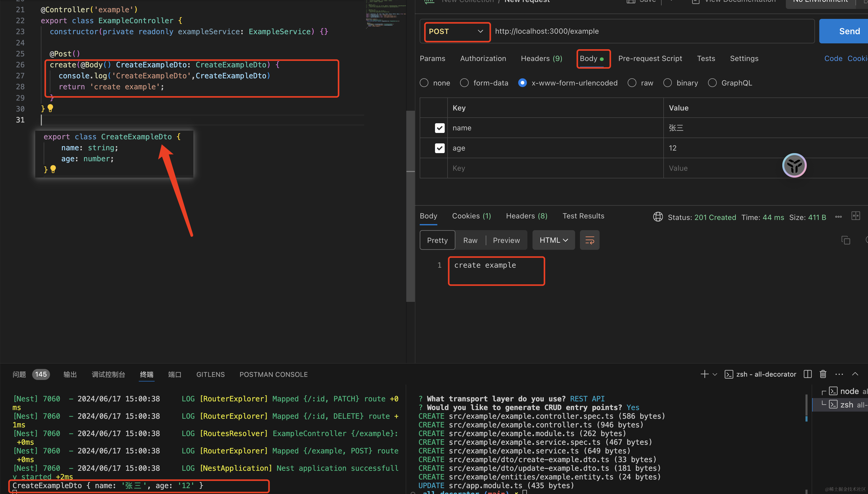Click the lightbulb in CreateExampleDto popup

point(53,169)
